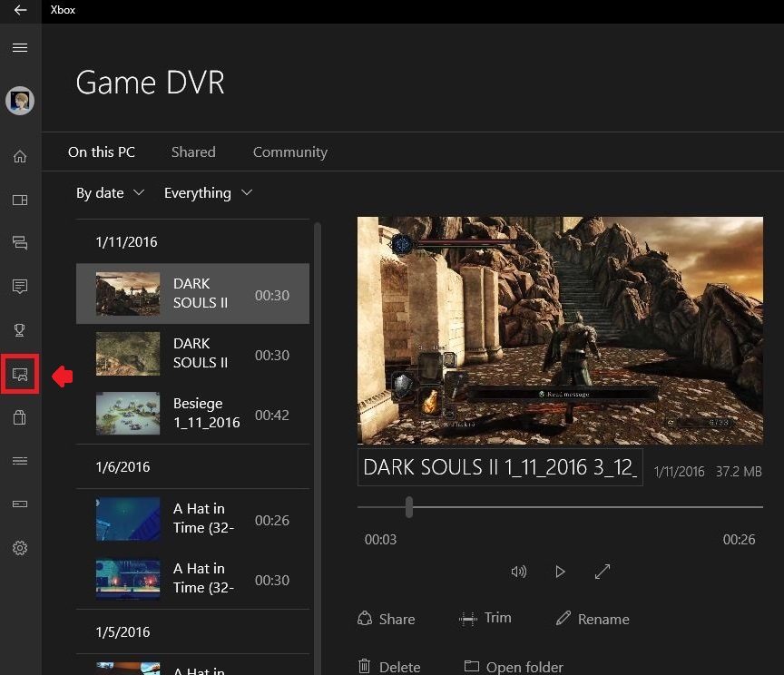Open Settings gear icon
Viewport: 784px width, 675px height.
[x=20, y=548]
